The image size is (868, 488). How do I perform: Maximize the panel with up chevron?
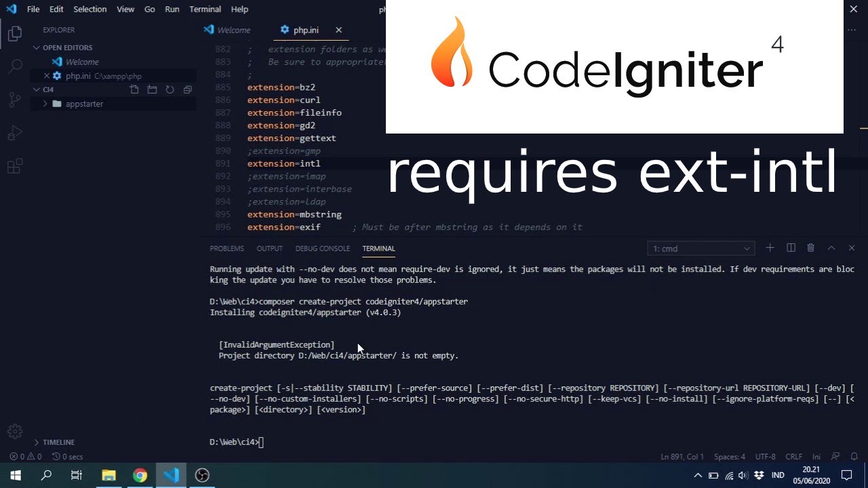831,248
